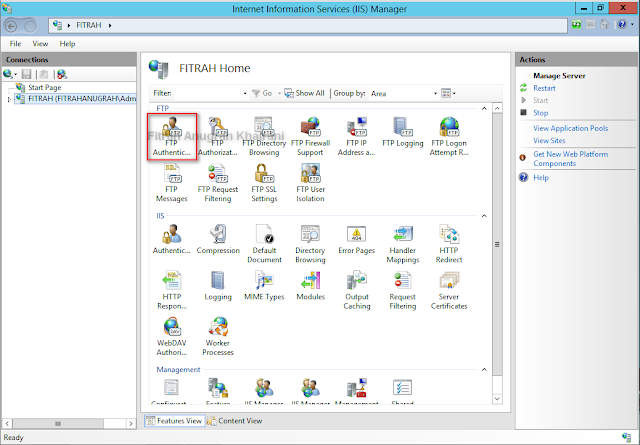The width and height of the screenshot is (640, 445).
Task: Click Restart in Actions pane
Action: [x=544, y=88]
